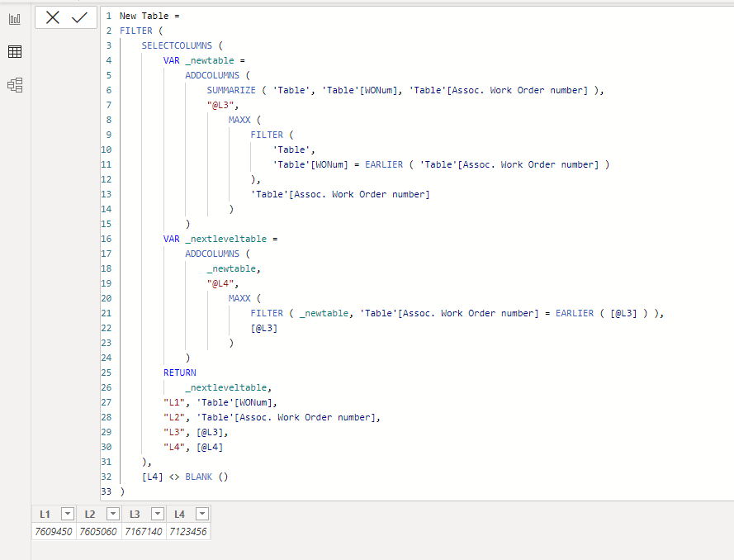Click the MAXX function on line 8
734x560 pixels.
(x=239, y=120)
